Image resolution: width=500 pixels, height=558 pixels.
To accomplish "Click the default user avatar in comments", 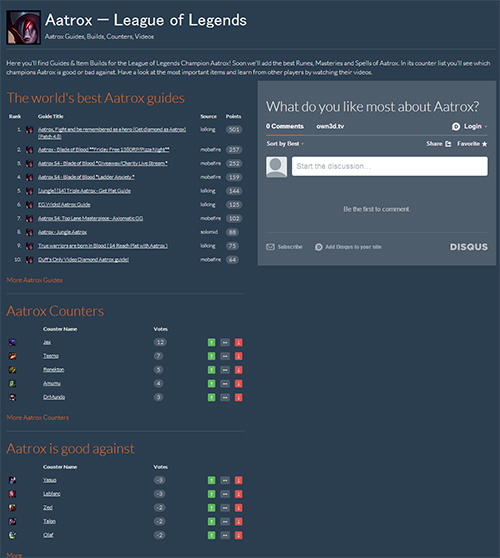I will coord(277,167).
